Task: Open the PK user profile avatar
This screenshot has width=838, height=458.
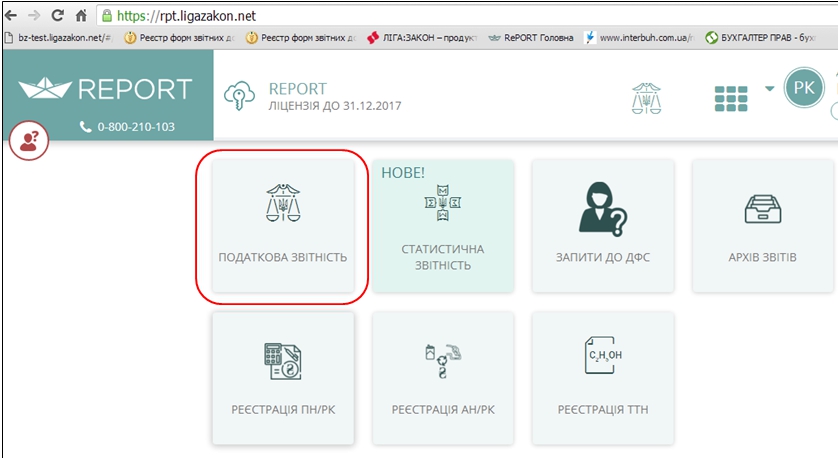Action: tap(804, 88)
